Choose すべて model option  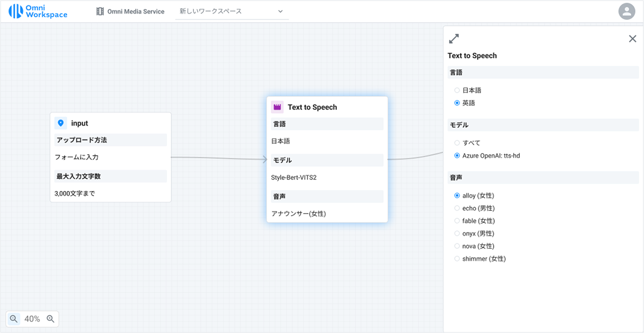pos(457,143)
